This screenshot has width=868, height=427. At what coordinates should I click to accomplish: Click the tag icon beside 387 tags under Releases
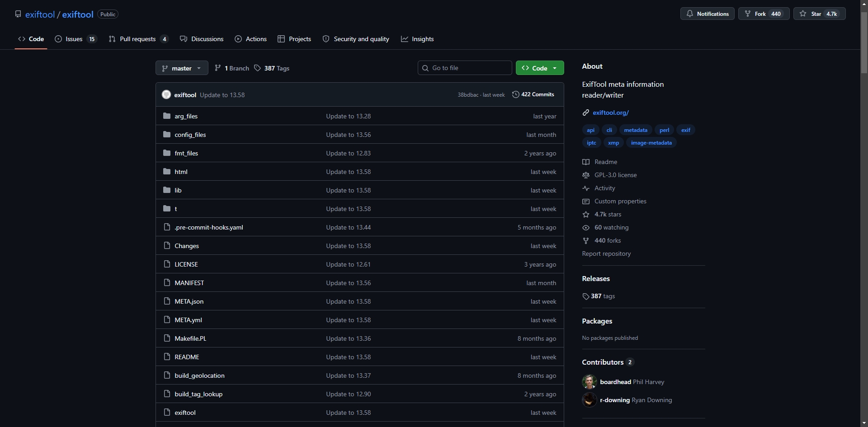[586, 296]
